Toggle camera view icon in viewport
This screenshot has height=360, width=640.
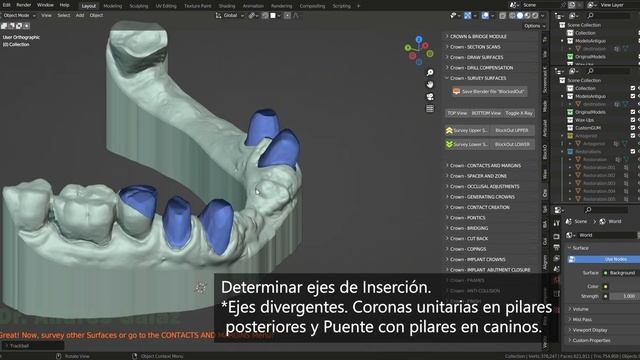click(x=430, y=97)
